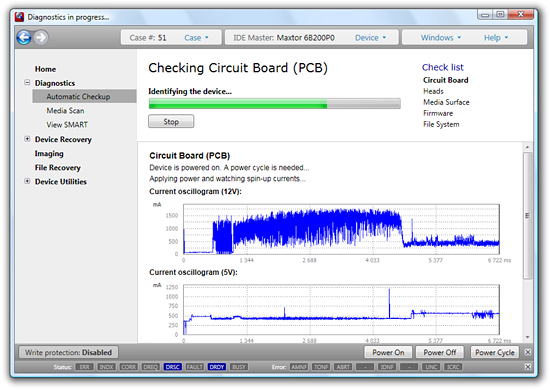Open the Case dropdown menu

pos(196,38)
